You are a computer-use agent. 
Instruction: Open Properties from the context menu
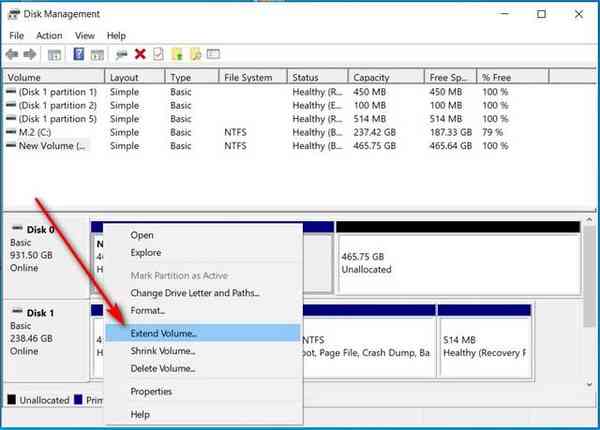click(151, 392)
